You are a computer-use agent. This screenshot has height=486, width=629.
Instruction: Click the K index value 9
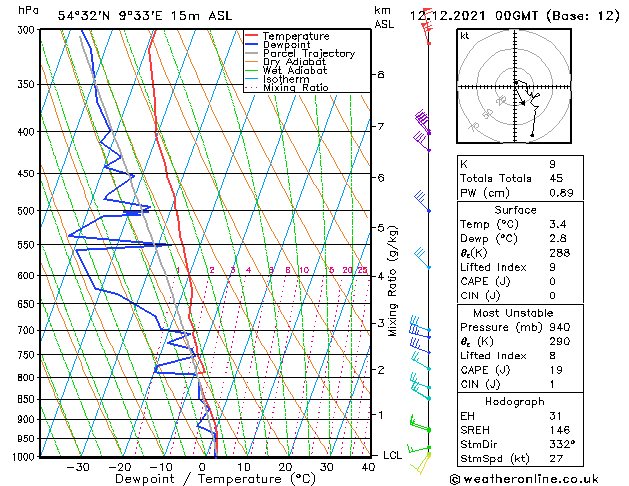pyautogui.click(x=552, y=164)
